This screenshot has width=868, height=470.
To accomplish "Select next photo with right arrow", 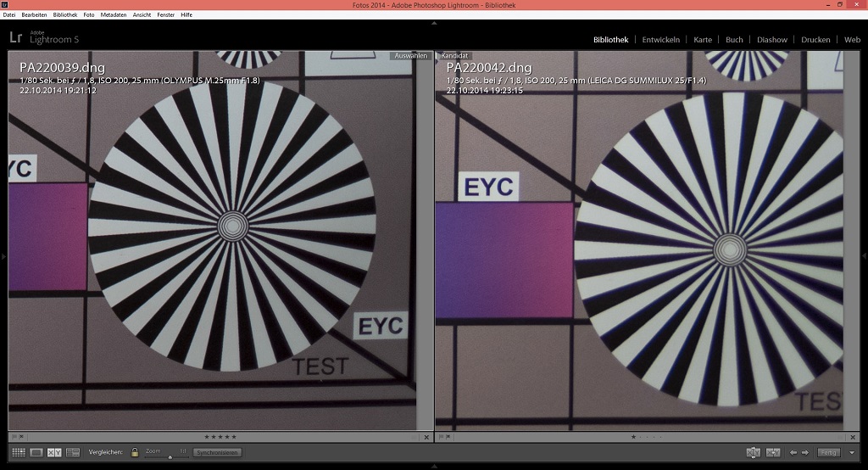I will [x=805, y=452].
